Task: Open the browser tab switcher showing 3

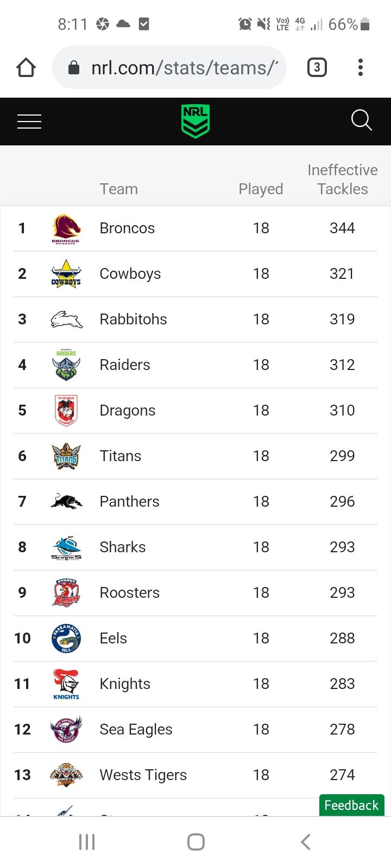Action: [x=317, y=67]
